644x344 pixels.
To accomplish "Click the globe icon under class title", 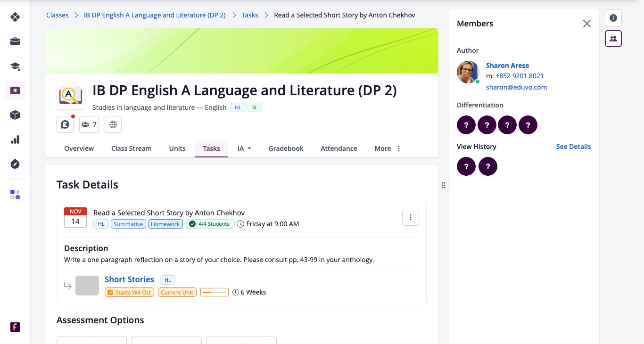I will click(x=113, y=124).
